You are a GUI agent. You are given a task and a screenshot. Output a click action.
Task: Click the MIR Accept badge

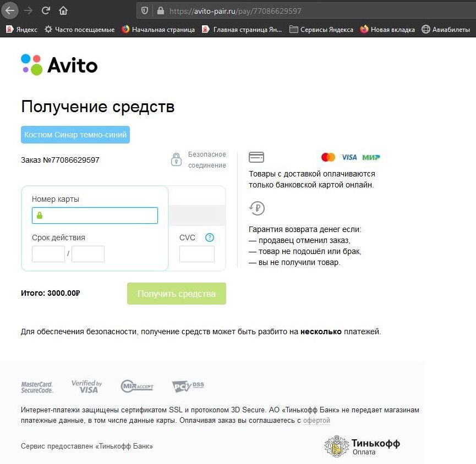(x=137, y=386)
